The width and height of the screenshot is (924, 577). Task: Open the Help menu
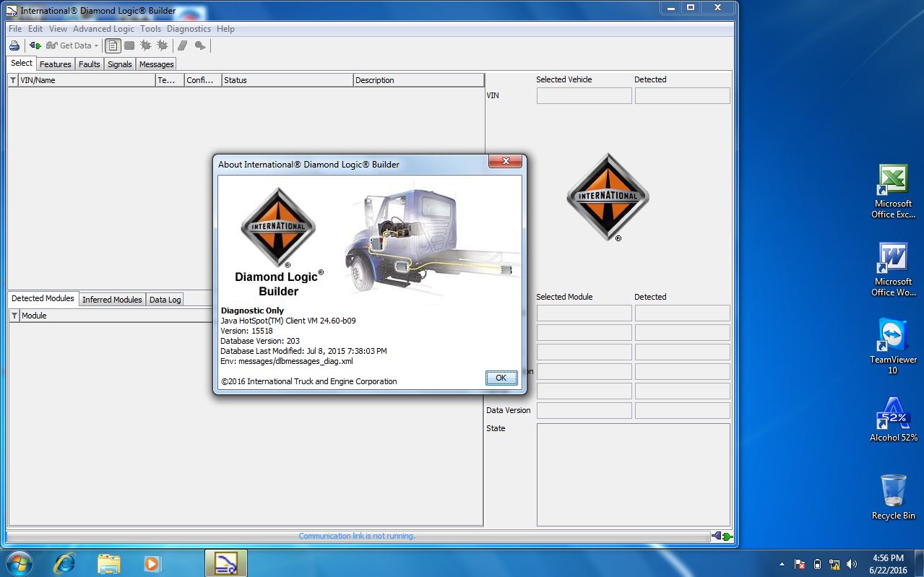[225, 29]
